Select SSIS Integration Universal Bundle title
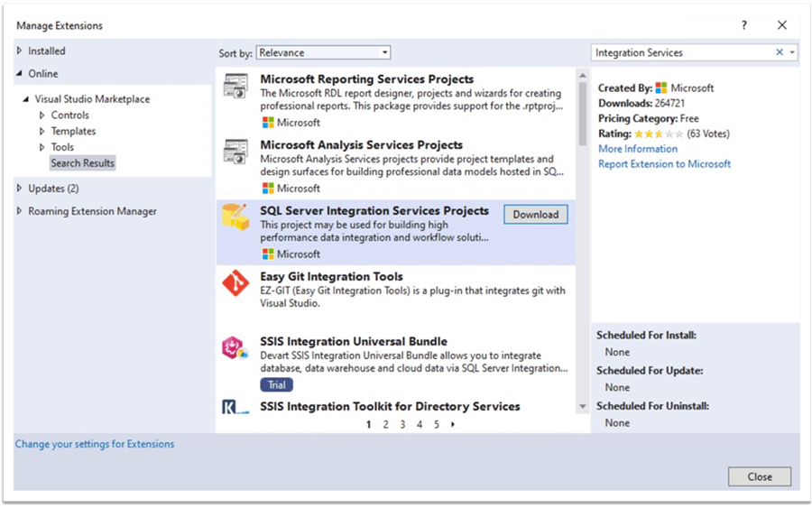 [354, 342]
